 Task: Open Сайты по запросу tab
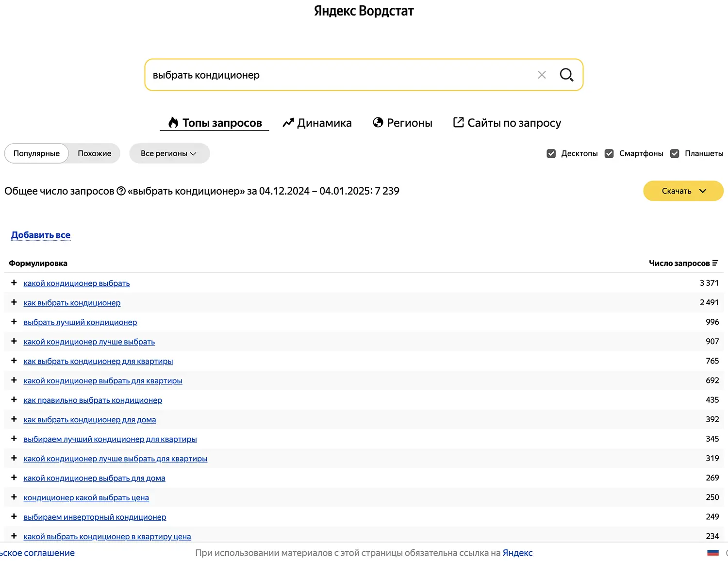coord(507,123)
